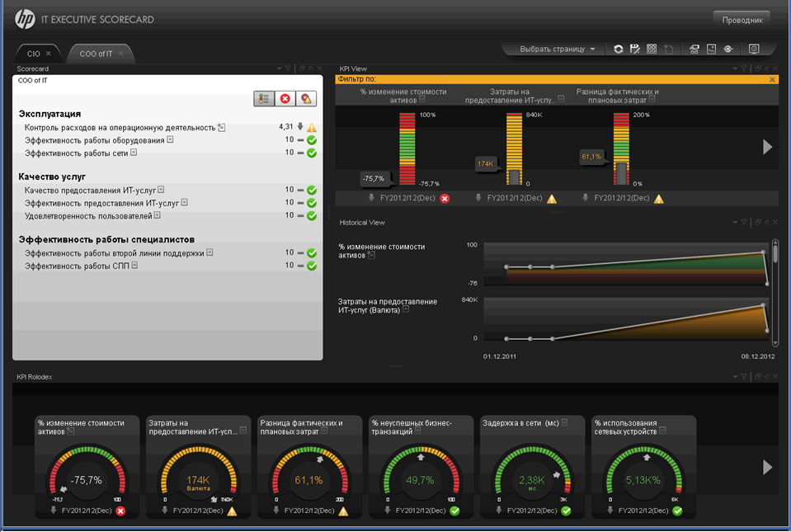This screenshot has width=791, height=532.
Task: Click the eye-shaped view icon in the toolbar
Action: pos(728,49)
